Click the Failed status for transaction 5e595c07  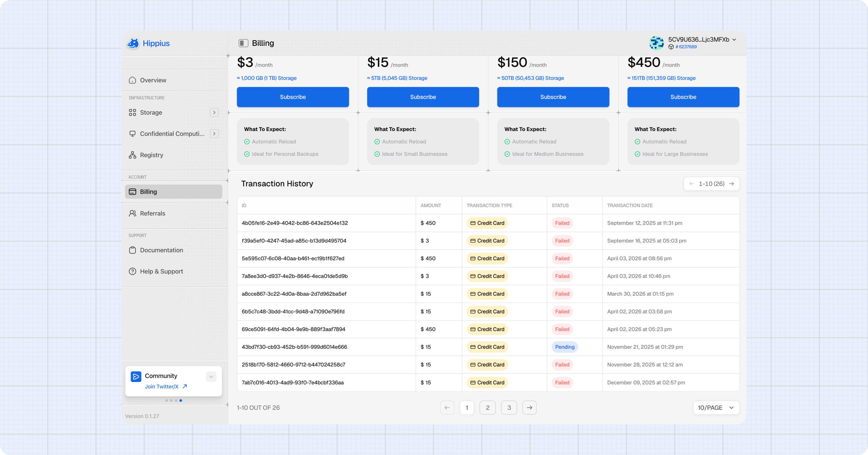point(562,258)
